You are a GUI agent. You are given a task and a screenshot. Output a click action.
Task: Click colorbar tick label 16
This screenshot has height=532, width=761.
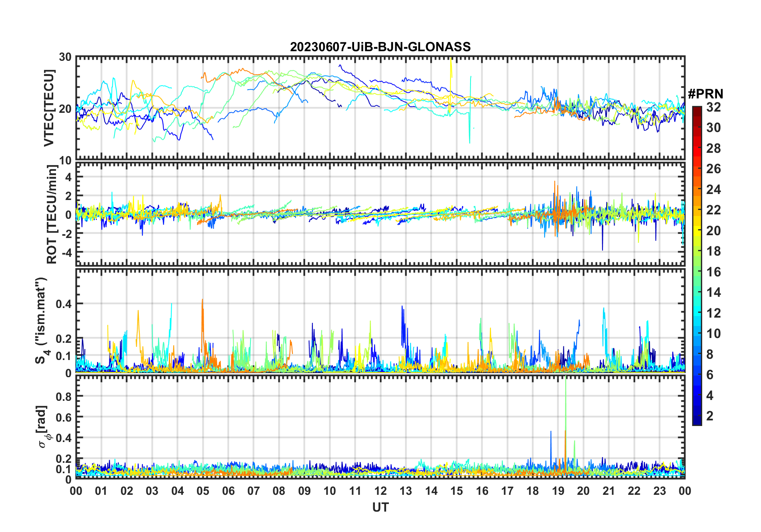713,272
